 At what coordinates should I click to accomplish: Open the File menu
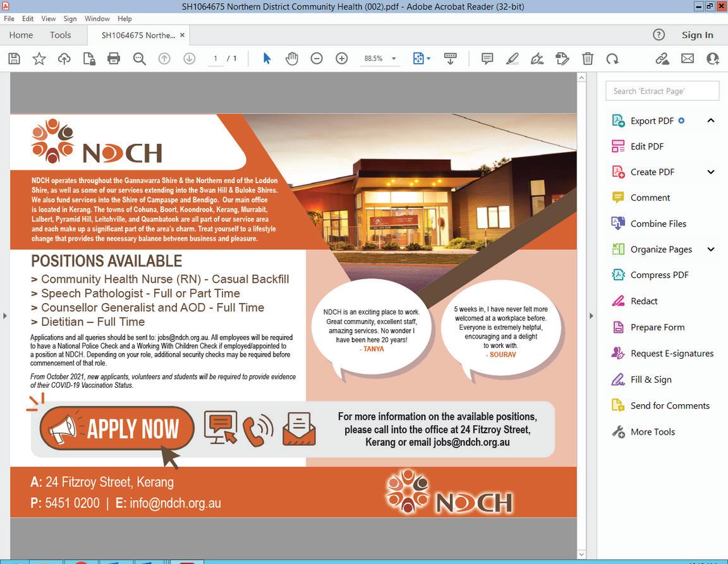(x=9, y=18)
